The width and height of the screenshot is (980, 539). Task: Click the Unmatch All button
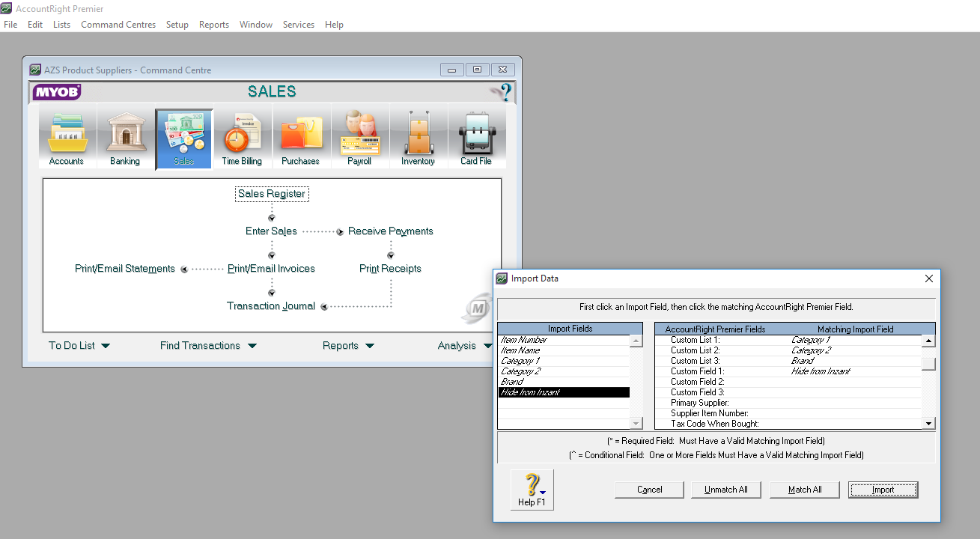(726, 490)
